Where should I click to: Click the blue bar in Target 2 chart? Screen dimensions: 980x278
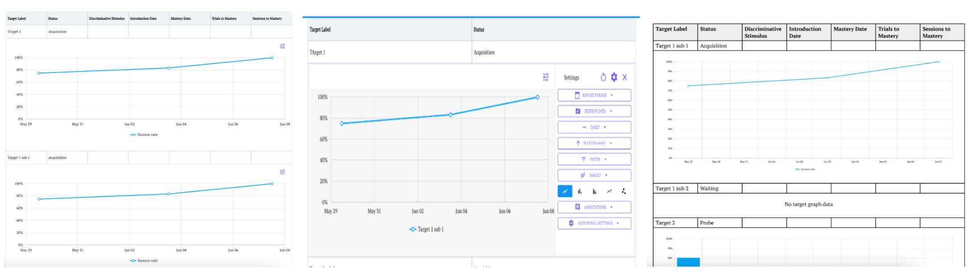688,262
